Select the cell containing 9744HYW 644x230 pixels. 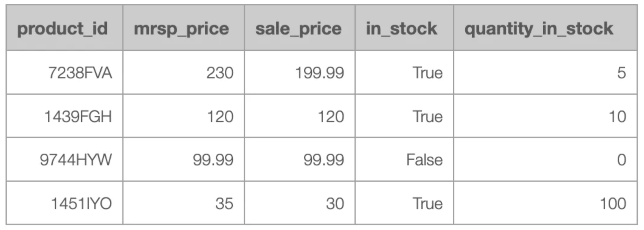[76, 160]
